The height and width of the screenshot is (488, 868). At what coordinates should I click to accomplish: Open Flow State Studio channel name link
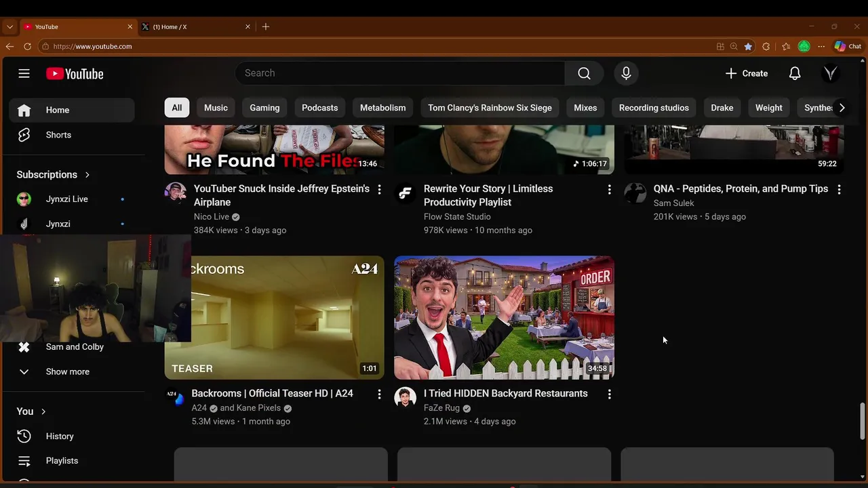click(x=457, y=217)
